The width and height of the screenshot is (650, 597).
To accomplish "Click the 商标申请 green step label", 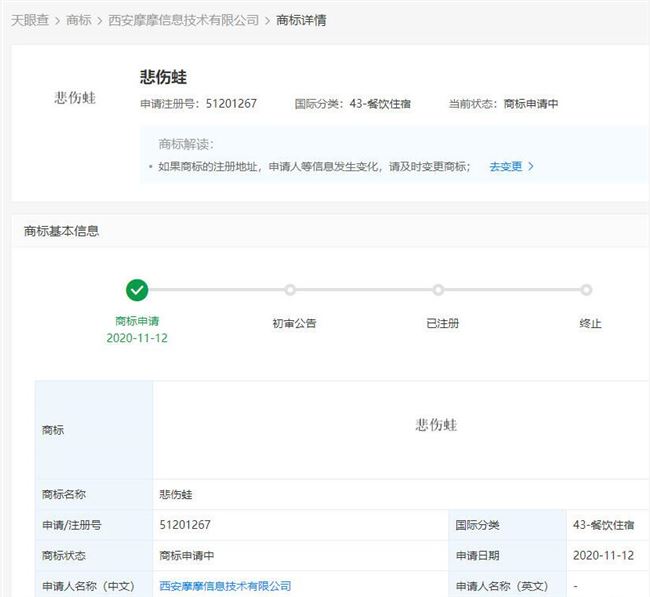I will (137, 321).
